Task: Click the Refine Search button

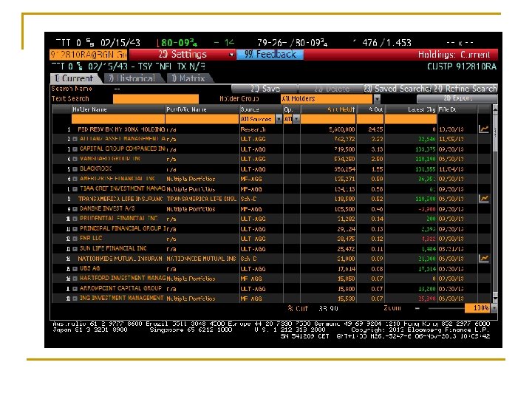Action: pyautogui.click(x=465, y=89)
